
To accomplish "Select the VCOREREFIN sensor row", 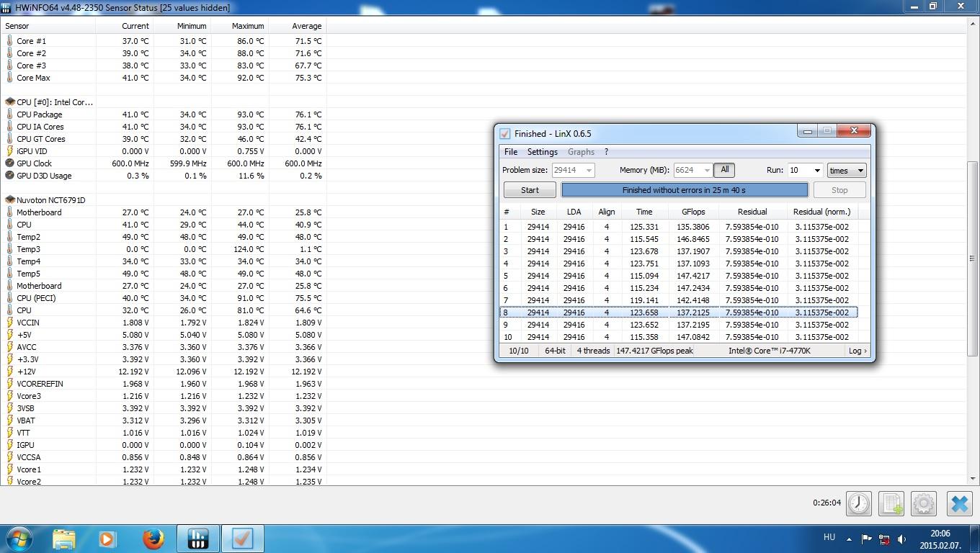I will click(163, 384).
